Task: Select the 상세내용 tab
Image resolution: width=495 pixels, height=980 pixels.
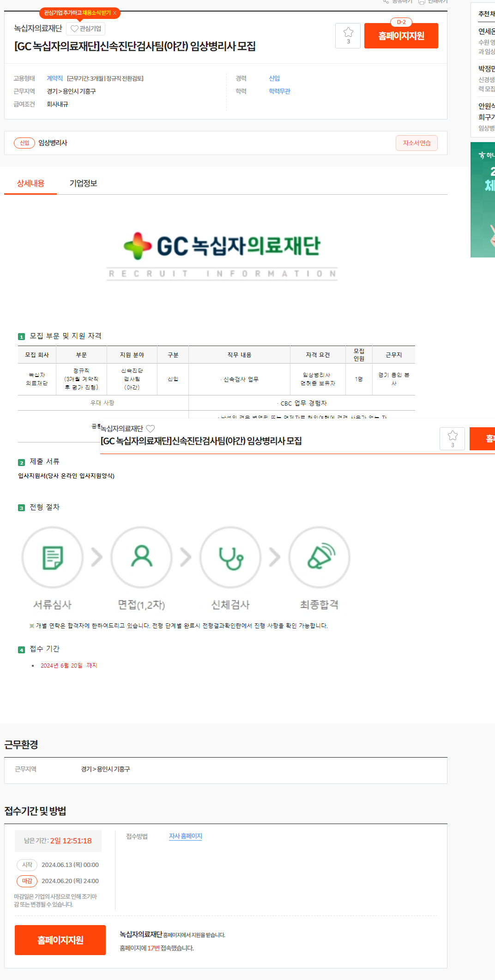Action: tap(30, 183)
